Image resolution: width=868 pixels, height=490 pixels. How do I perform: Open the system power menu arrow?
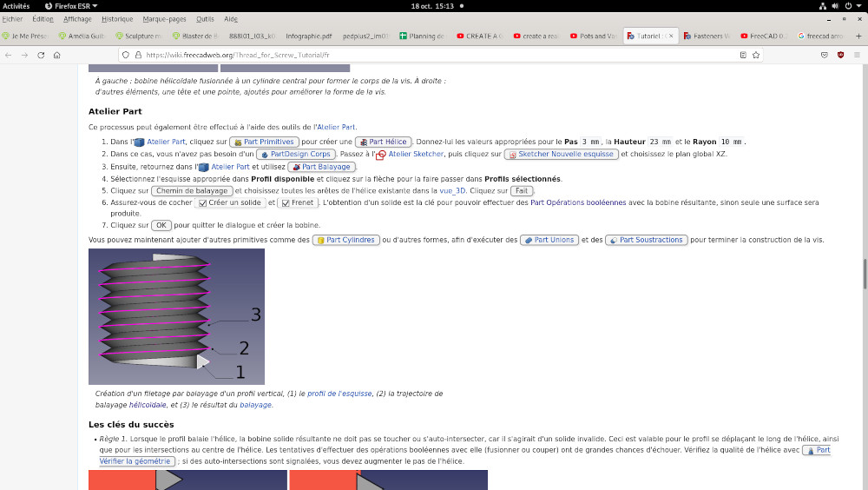tap(858, 6)
